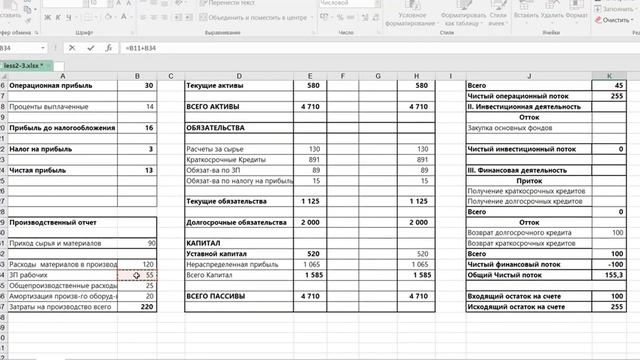Click Merge and Center (Объединить и поместить в центре)
This screenshot has width=640, height=360.
pos(253,18)
